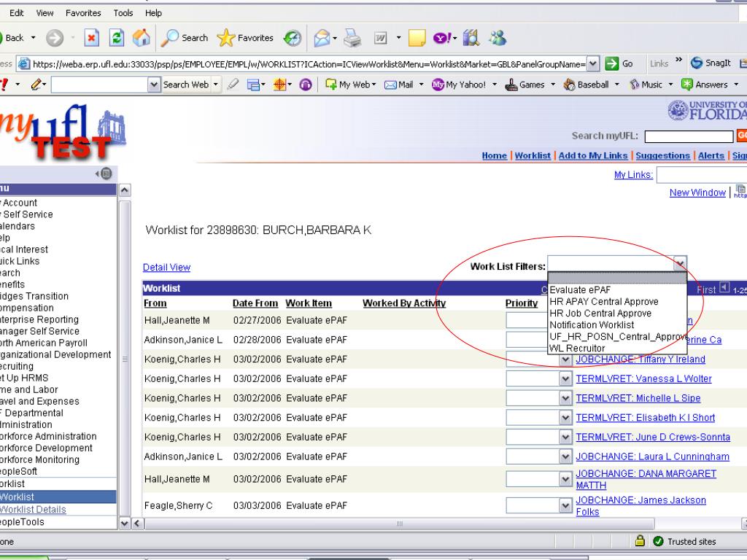Open TERMLVRET: Michelle L Sipe work item
Screen dimensions: 747x560
(638, 398)
